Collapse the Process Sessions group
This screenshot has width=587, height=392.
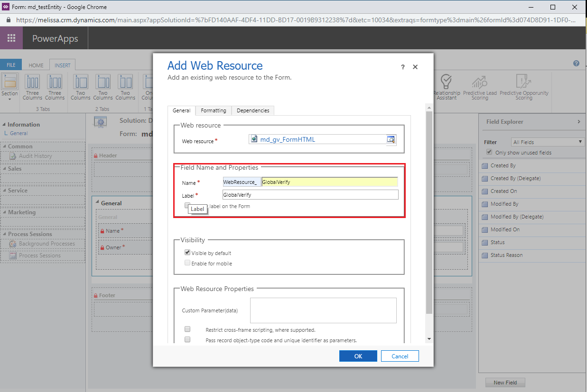click(4, 234)
